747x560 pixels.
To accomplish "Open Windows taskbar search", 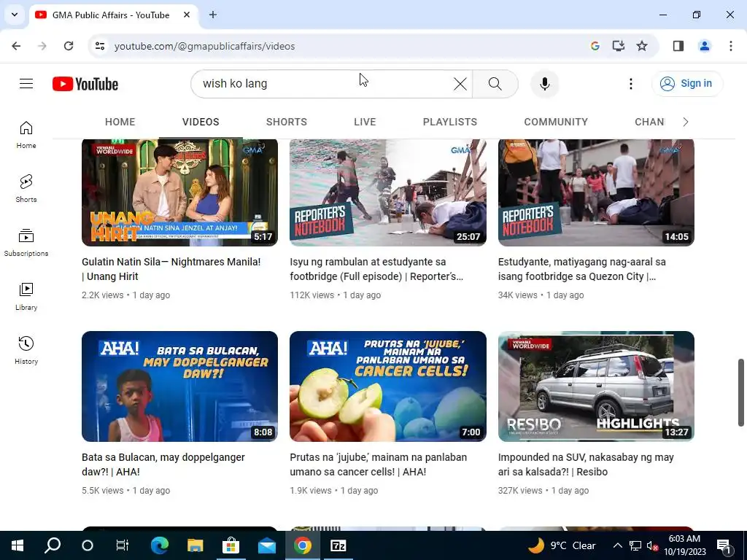I will 53,545.
